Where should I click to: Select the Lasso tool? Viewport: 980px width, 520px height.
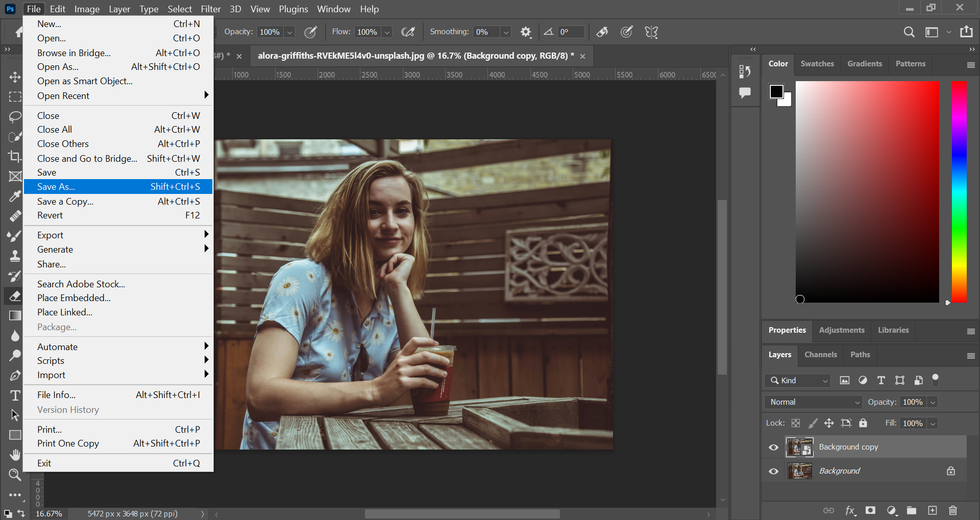15,116
